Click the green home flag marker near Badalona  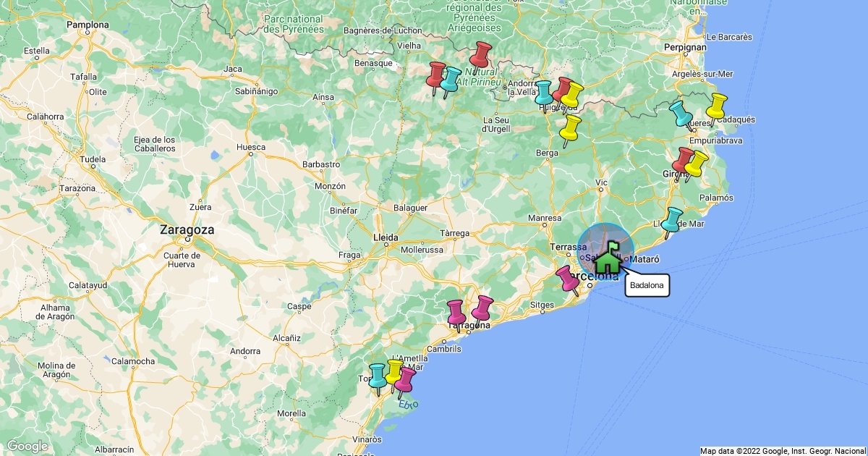click(x=608, y=258)
